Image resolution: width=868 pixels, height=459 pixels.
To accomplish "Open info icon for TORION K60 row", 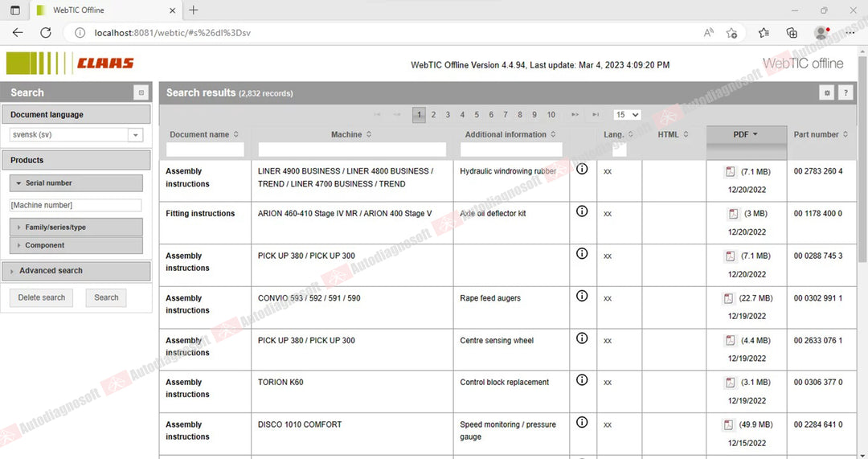I will (x=582, y=380).
